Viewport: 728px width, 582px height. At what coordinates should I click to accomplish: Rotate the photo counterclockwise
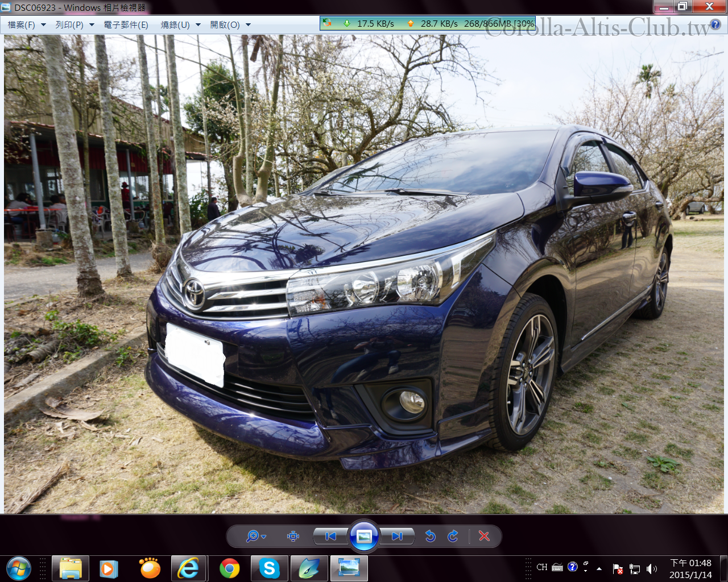point(431,536)
